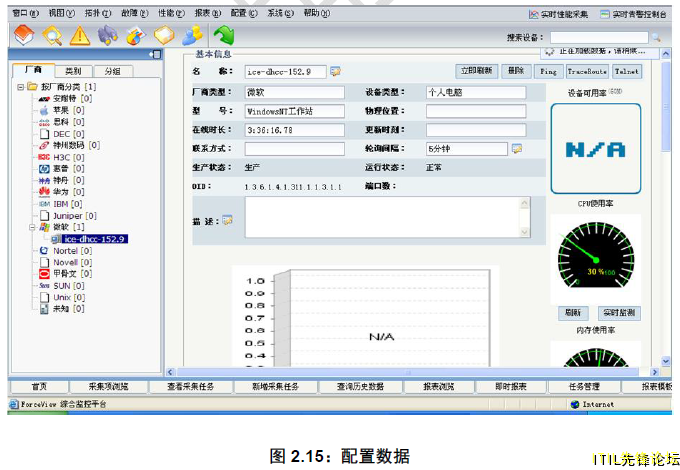
Task: Switch to 分组 tab
Action: (x=113, y=71)
